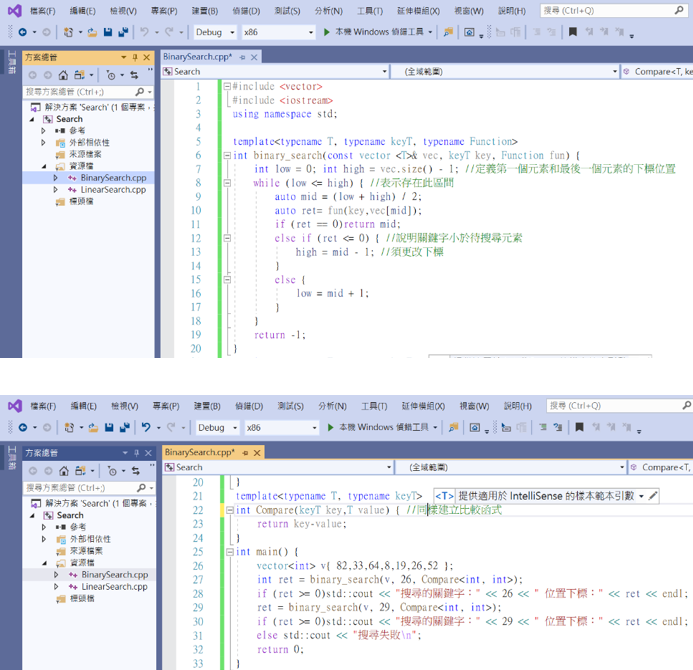This screenshot has width=693, height=670.
Task: Open 說明(H) menu in main() code window
Action: (x=518, y=406)
